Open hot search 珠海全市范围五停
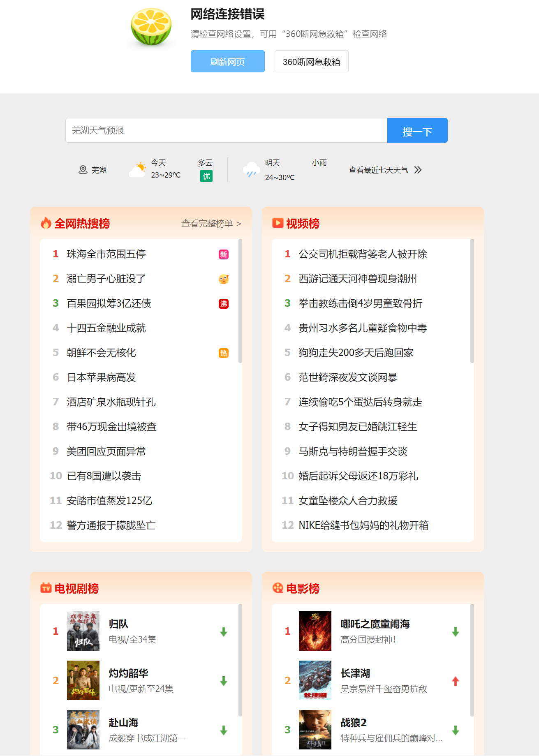Image resolution: width=539 pixels, height=756 pixels. click(106, 254)
